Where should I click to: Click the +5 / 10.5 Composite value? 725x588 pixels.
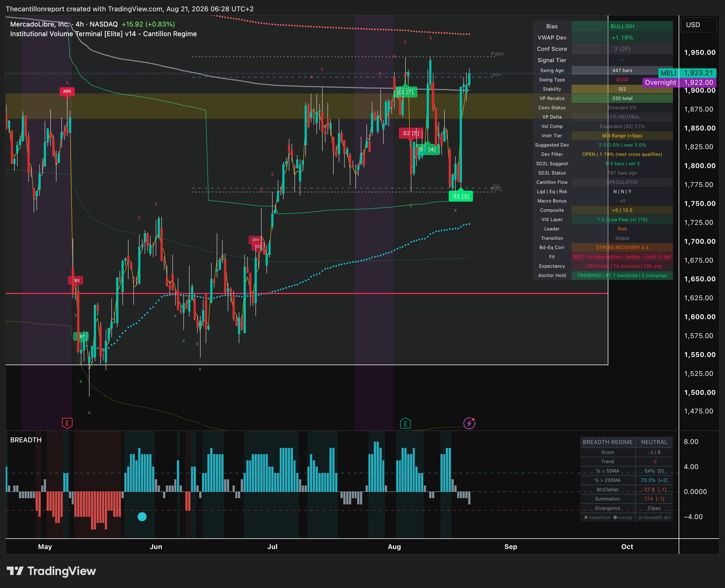(x=622, y=210)
